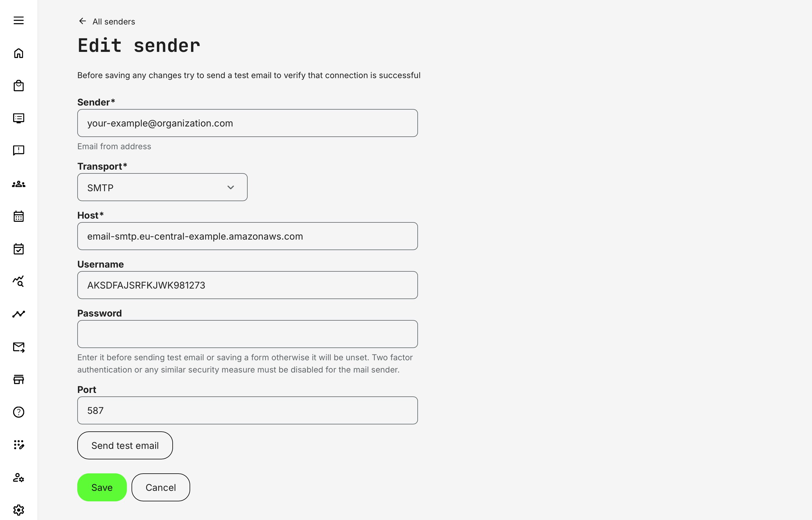The height and width of the screenshot is (520, 812).
Task: Click the customers group sidebar icon
Action: point(19,184)
